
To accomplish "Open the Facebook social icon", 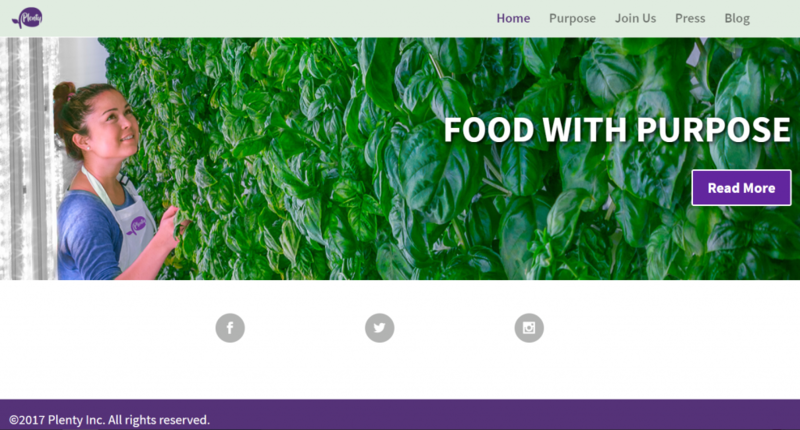I will tap(230, 327).
